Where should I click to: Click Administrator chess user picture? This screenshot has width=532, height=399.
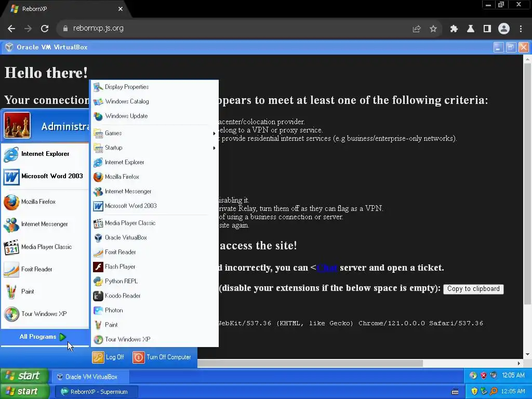click(17, 126)
